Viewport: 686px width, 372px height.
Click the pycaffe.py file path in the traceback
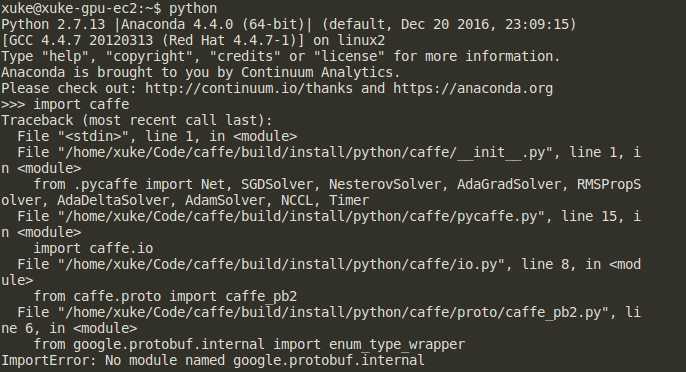click(301, 216)
